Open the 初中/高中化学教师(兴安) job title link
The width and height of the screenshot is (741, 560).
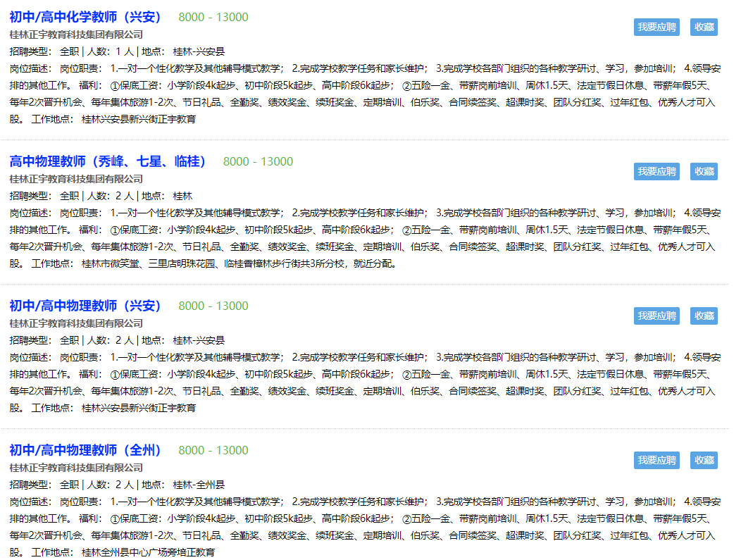(85, 17)
